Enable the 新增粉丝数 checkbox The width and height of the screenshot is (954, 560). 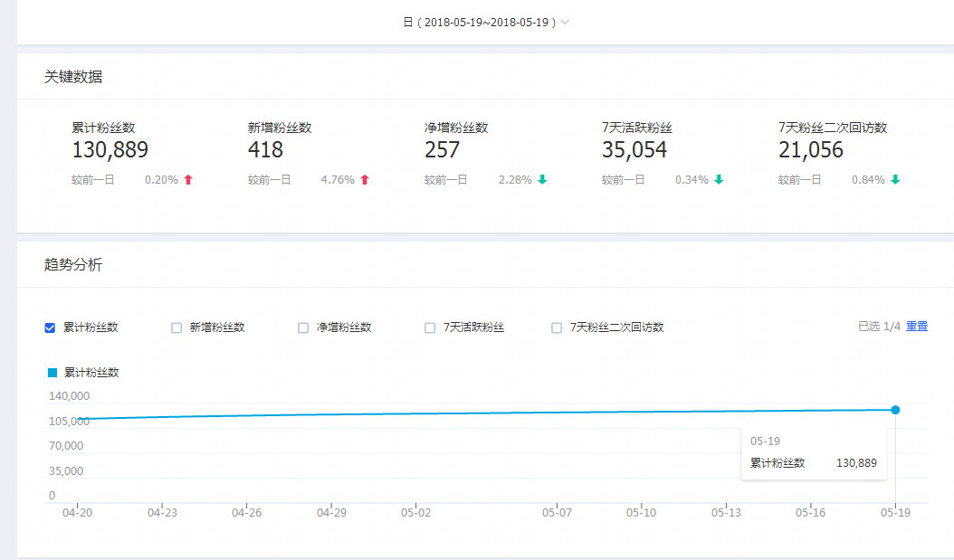click(176, 327)
